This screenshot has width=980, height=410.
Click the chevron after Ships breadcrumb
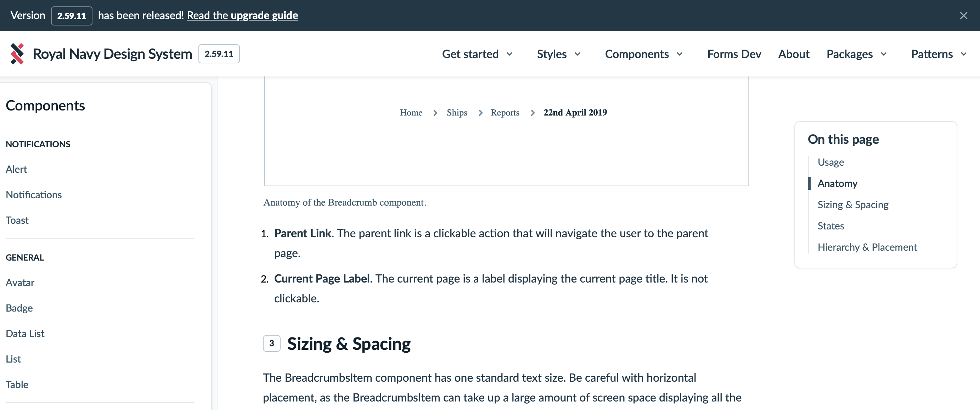[480, 113]
